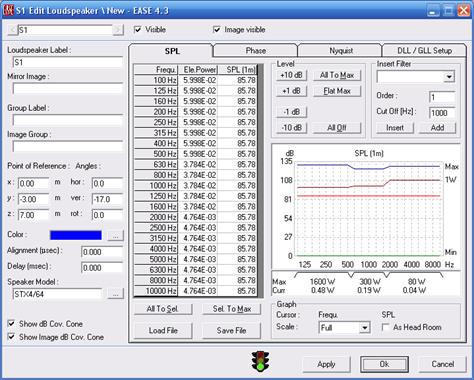Click the blue loudspeaker color swatch
The image size is (474, 380).
[x=76, y=235]
